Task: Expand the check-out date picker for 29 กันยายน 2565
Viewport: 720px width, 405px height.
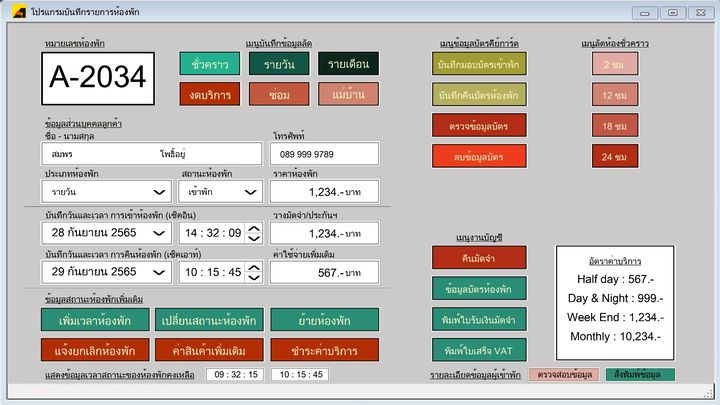Action: [159, 272]
